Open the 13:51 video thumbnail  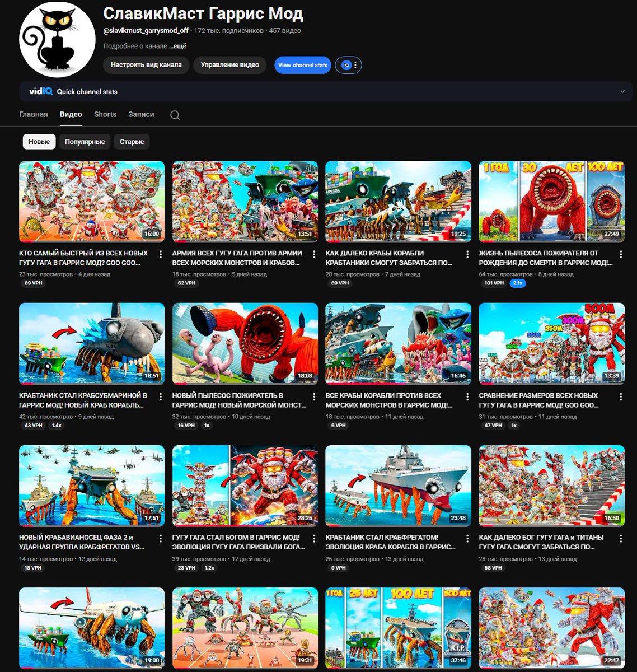[245, 202]
